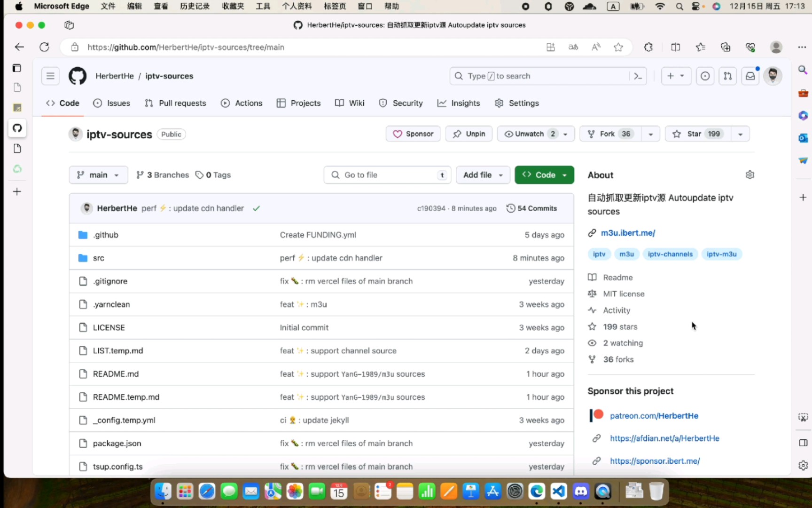Open the Wiki tab
The width and height of the screenshot is (812, 508).
click(350, 103)
